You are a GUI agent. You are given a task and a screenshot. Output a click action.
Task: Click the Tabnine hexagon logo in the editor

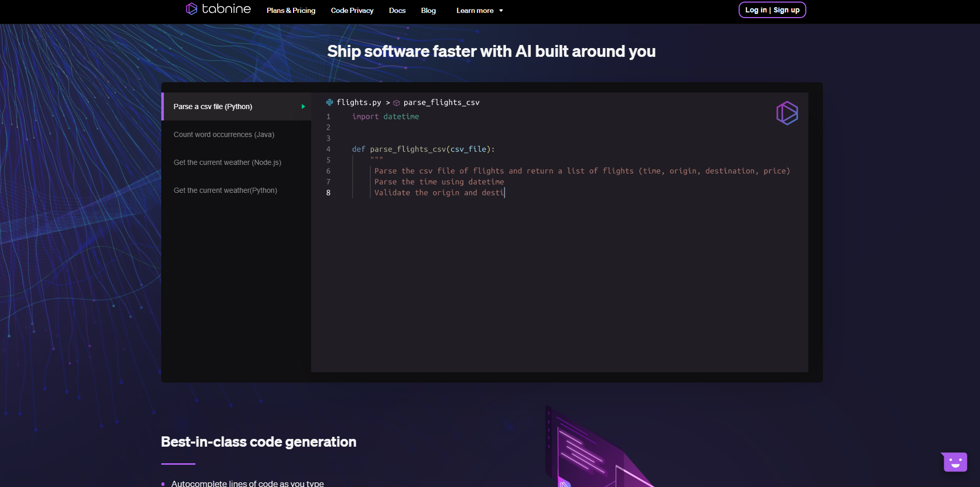coord(787,113)
